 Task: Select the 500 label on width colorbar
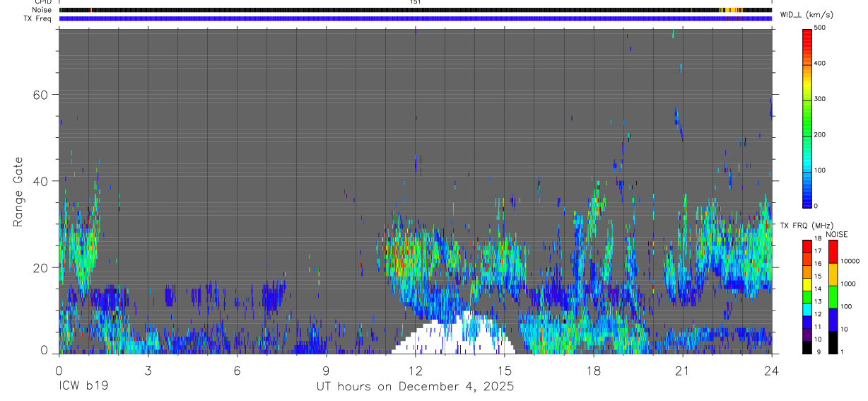pos(820,28)
